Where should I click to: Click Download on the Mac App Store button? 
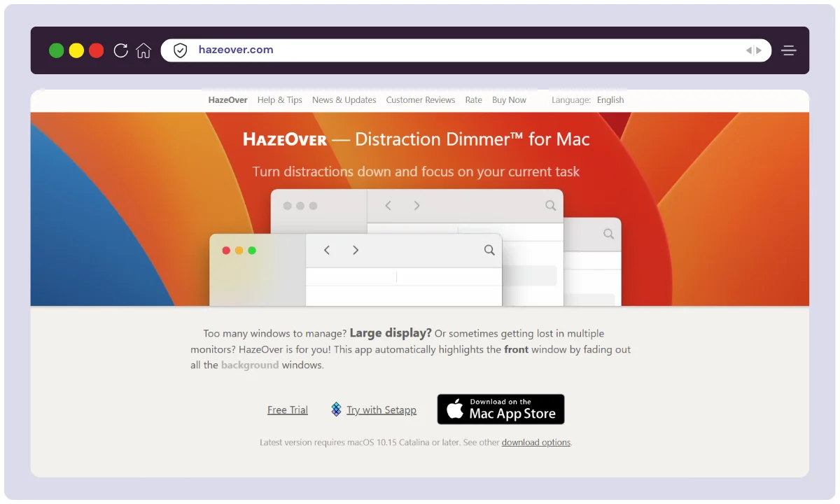pyautogui.click(x=500, y=409)
